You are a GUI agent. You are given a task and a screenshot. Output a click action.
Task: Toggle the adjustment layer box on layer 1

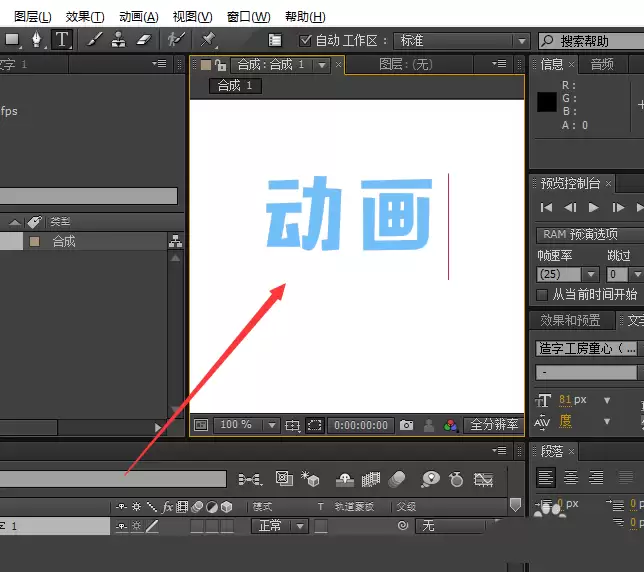click(212, 526)
